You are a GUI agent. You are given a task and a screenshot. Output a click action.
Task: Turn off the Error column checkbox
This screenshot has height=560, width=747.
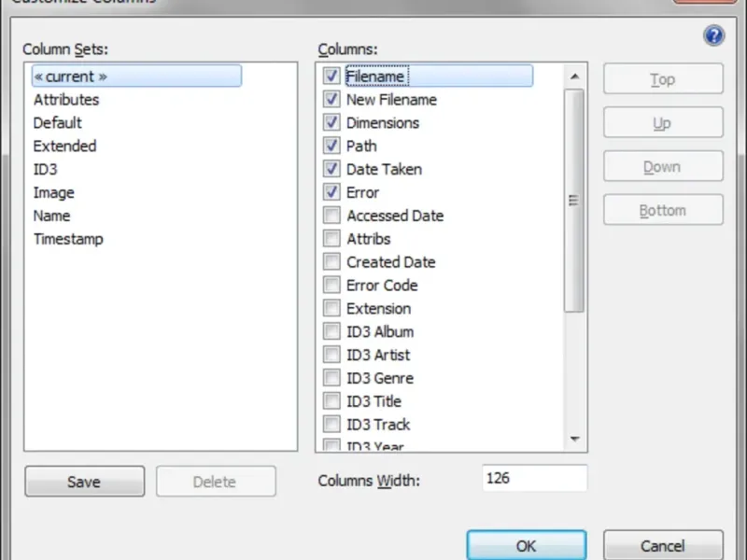331,192
